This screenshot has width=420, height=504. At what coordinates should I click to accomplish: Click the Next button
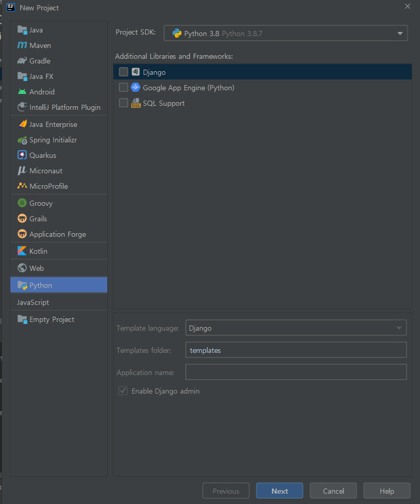280,491
